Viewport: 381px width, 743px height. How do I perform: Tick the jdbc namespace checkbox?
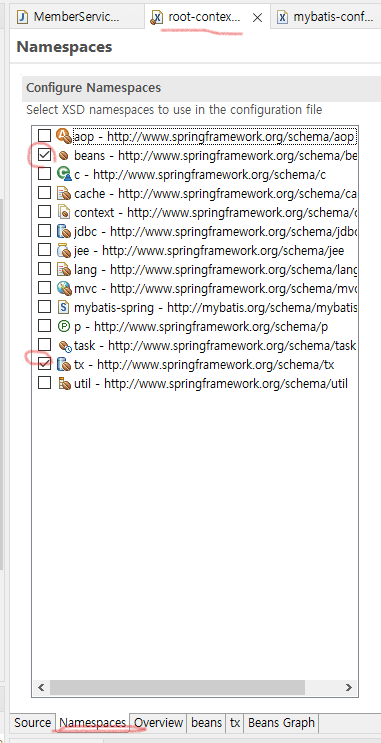[x=44, y=231]
